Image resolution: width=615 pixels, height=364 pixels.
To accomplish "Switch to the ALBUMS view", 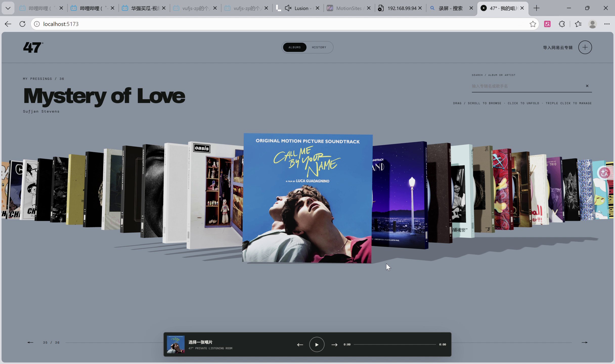I will 295,47.
